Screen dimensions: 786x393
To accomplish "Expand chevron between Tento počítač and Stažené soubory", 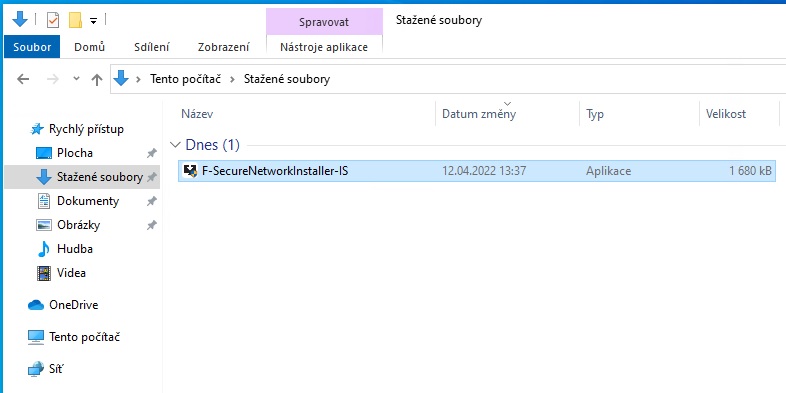I will click(x=233, y=79).
